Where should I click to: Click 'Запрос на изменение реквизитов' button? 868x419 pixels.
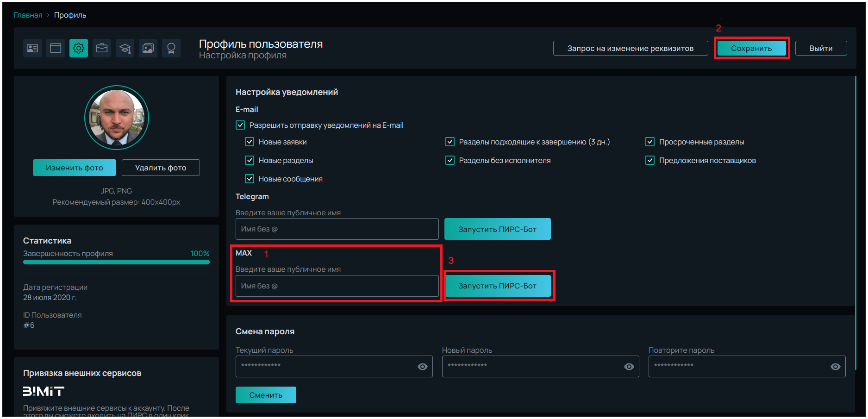click(x=630, y=48)
